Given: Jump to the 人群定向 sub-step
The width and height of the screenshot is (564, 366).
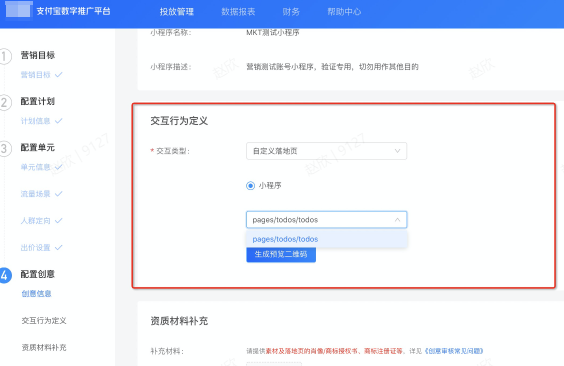Looking at the screenshot, I should pos(36,220).
